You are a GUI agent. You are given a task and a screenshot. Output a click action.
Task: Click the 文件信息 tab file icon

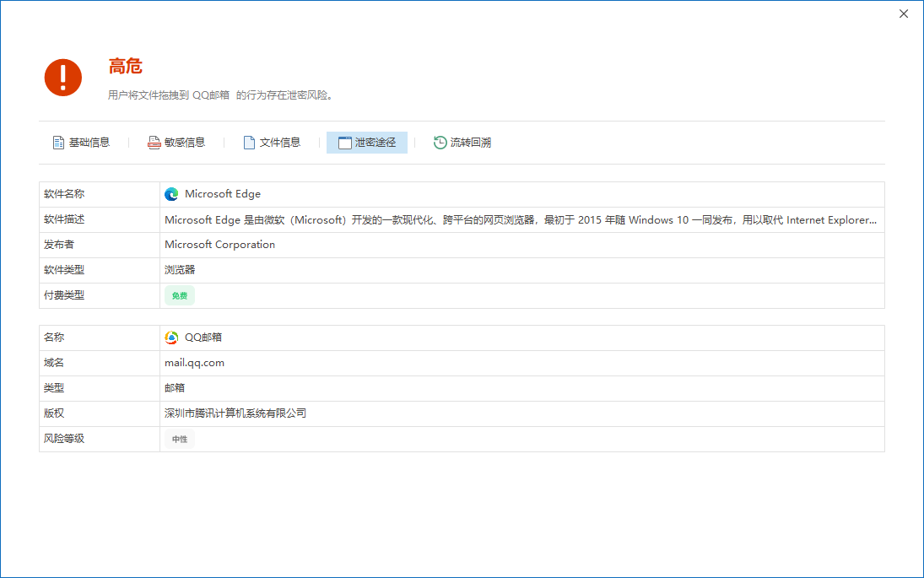(249, 143)
